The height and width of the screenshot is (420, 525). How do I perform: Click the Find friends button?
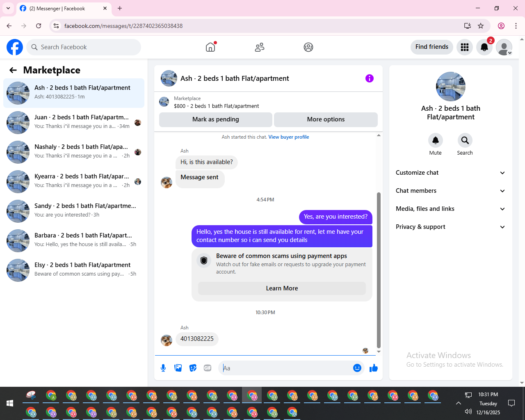pos(432,47)
